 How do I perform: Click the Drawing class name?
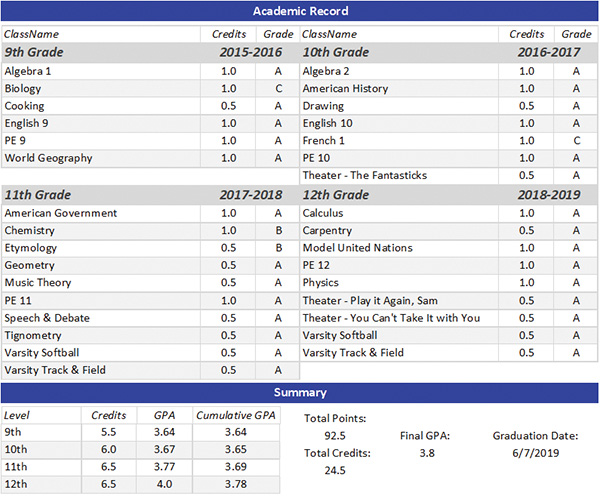click(x=323, y=106)
